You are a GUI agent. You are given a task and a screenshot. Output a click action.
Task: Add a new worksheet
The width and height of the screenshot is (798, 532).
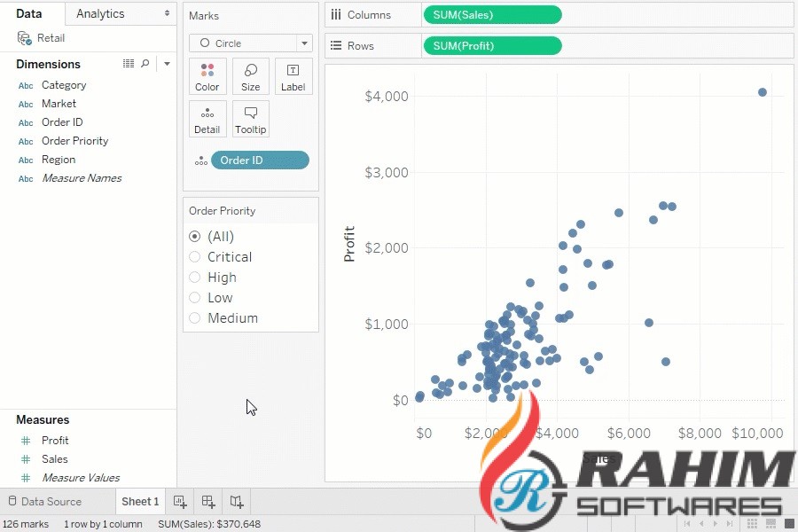point(180,502)
